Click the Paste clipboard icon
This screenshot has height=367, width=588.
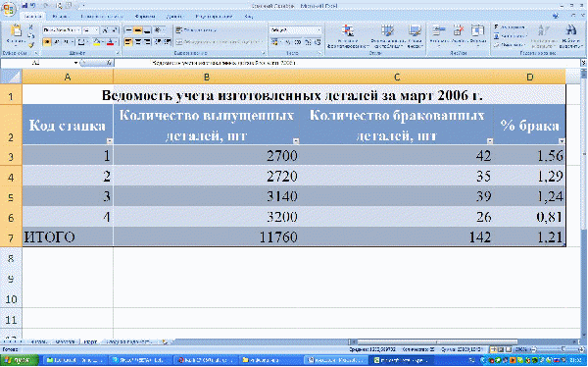point(16,30)
